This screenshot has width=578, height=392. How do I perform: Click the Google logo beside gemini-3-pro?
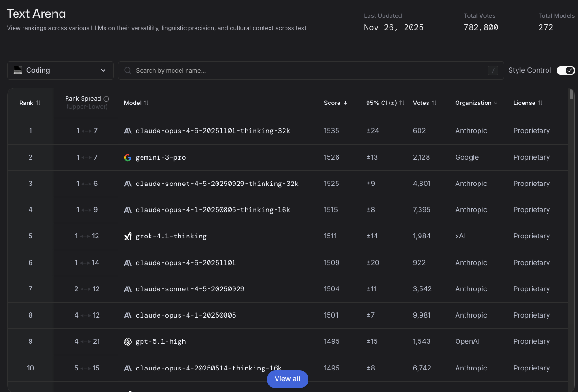pyautogui.click(x=128, y=157)
